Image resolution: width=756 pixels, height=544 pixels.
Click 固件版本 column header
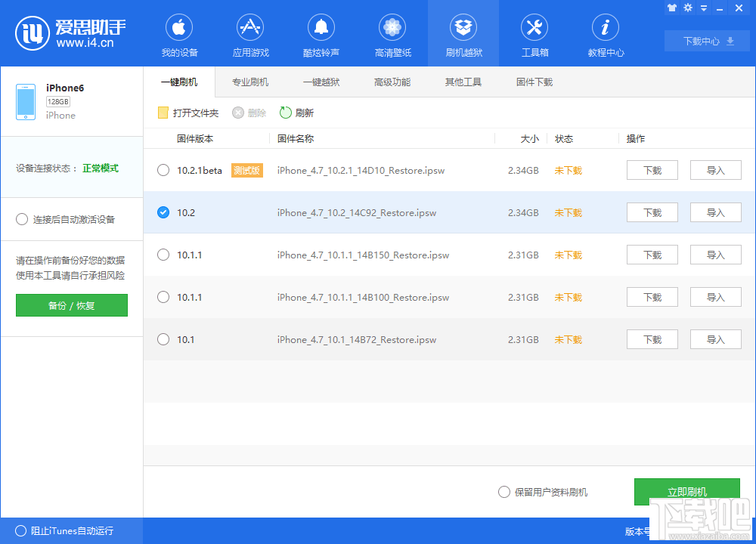point(195,139)
